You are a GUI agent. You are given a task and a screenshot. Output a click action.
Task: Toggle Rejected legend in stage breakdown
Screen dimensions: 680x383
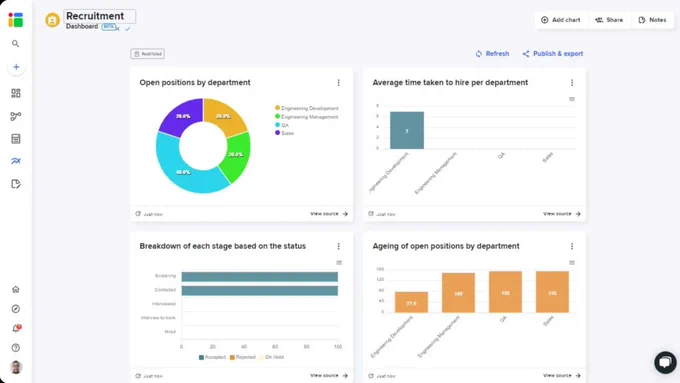242,357
